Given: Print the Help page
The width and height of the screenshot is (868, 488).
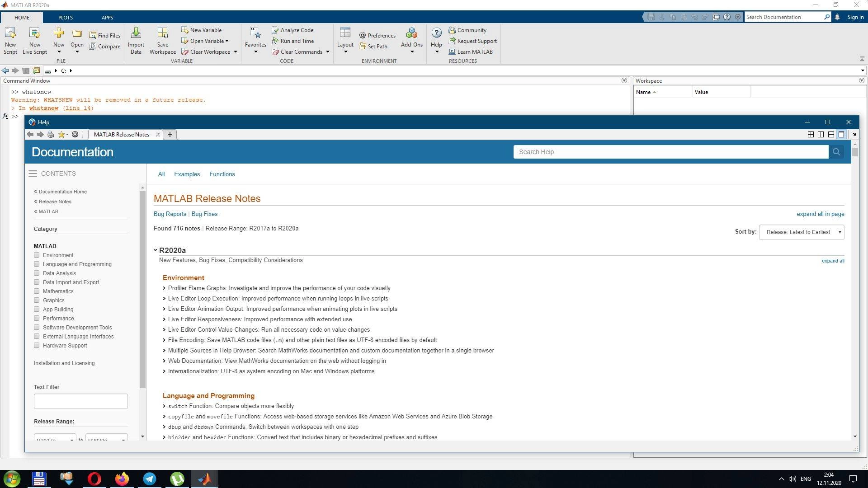Looking at the screenshot, I should [x=51, y=134].
